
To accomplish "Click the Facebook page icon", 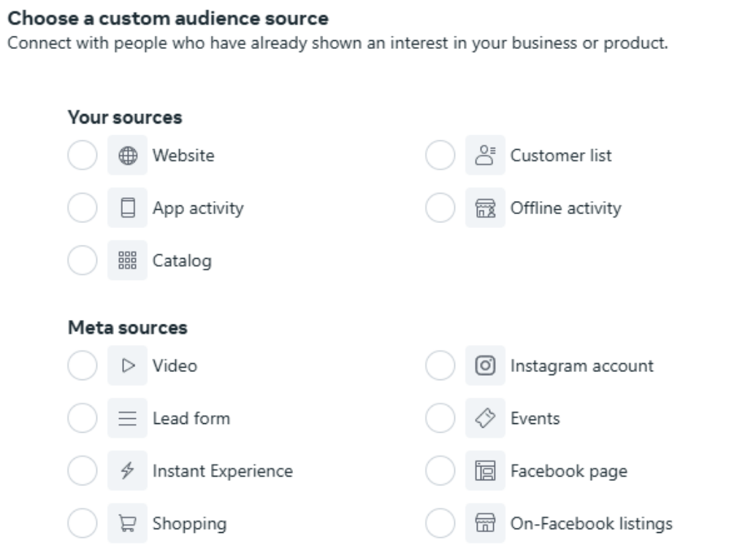I will point(485,471).
